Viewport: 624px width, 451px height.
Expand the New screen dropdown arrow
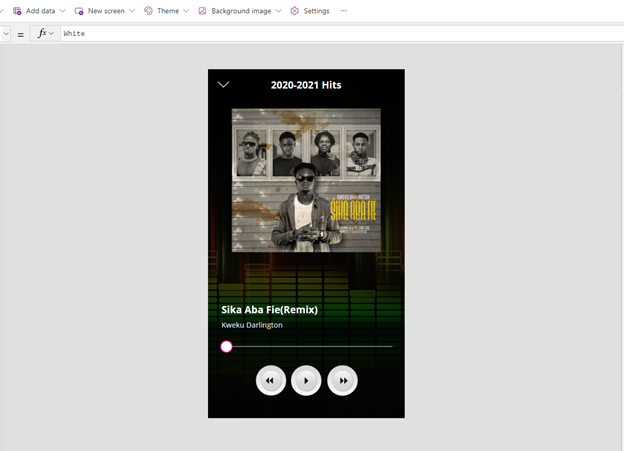pos(132,11)
